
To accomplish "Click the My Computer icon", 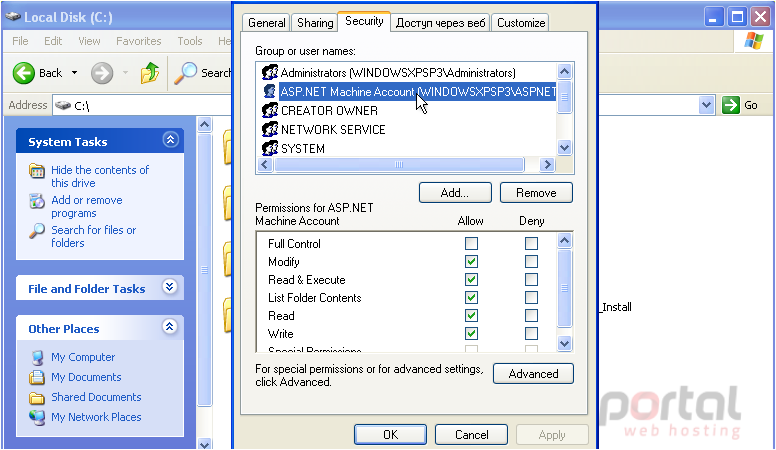I will pos(37,357).
